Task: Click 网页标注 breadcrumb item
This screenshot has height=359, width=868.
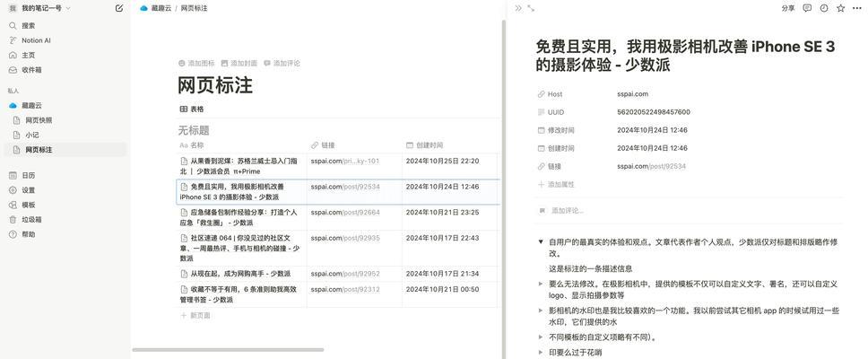Action: click(x=194, y=8)
